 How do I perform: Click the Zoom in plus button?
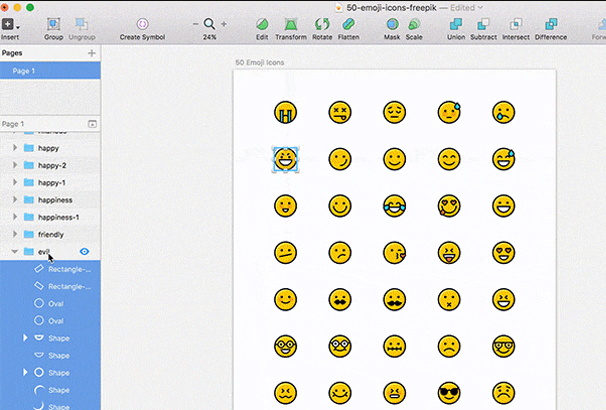[223, 23]
